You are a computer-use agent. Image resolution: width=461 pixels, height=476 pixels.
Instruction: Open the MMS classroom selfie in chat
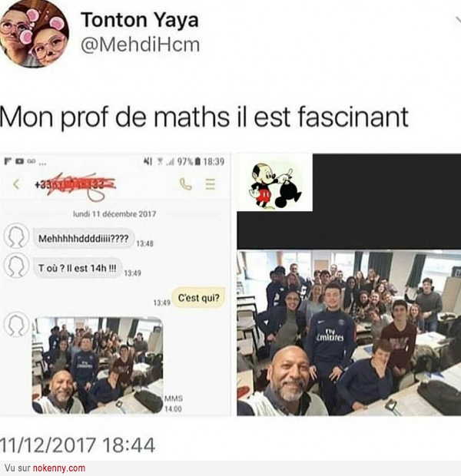[x=98, y=365]
